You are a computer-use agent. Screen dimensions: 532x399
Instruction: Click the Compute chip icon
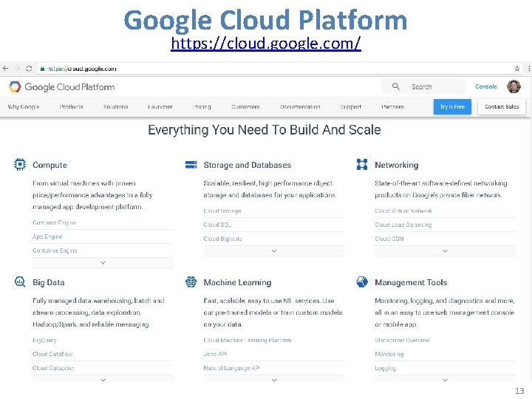20,165
